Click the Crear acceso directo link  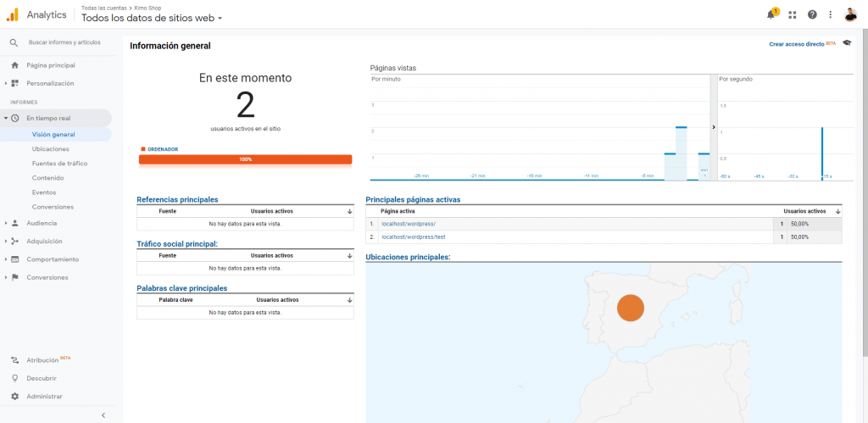click(x=797, y=44)
